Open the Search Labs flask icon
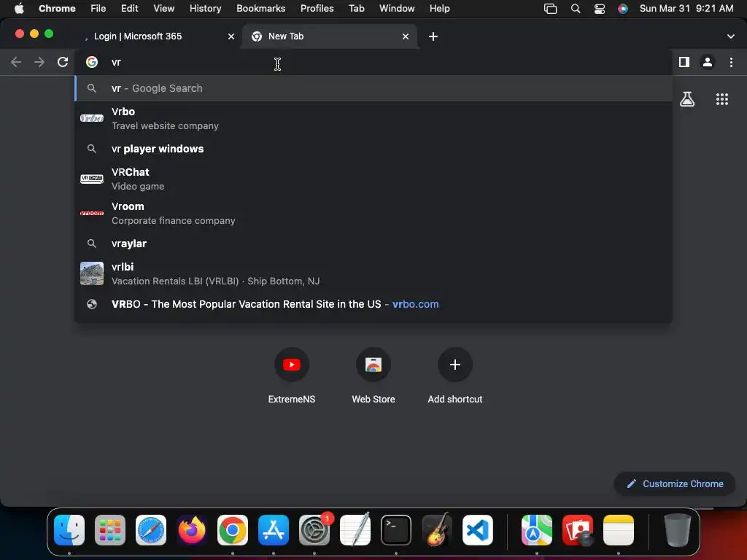 click(687, 99)
